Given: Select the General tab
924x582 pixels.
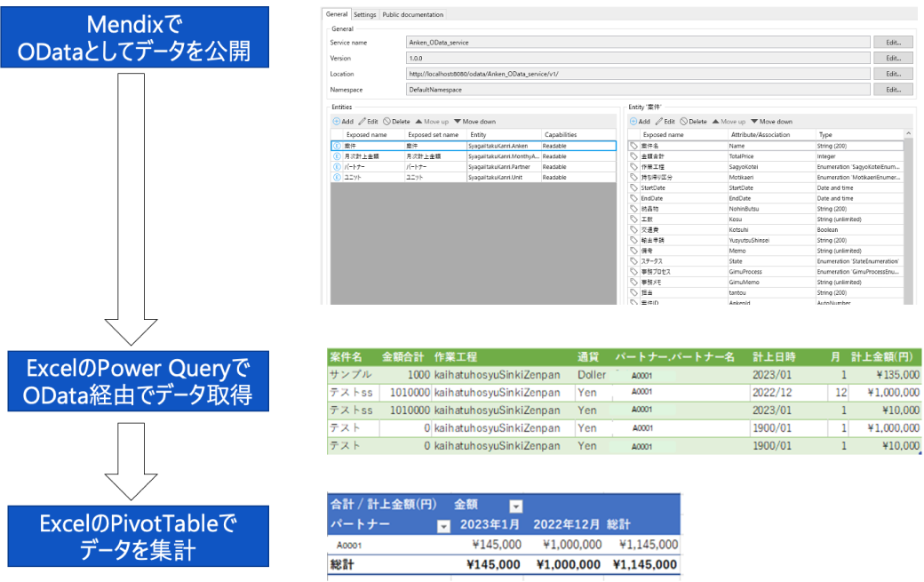Looking at the screenshot, I should click(x=336, y=14).
